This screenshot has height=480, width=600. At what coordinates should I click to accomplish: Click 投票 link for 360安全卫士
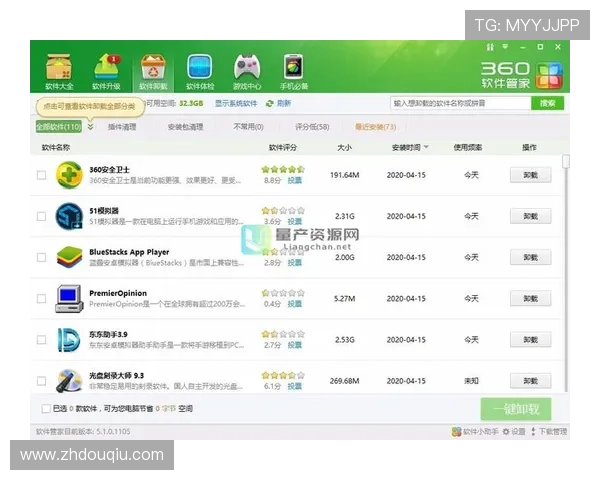click(295, 180)
